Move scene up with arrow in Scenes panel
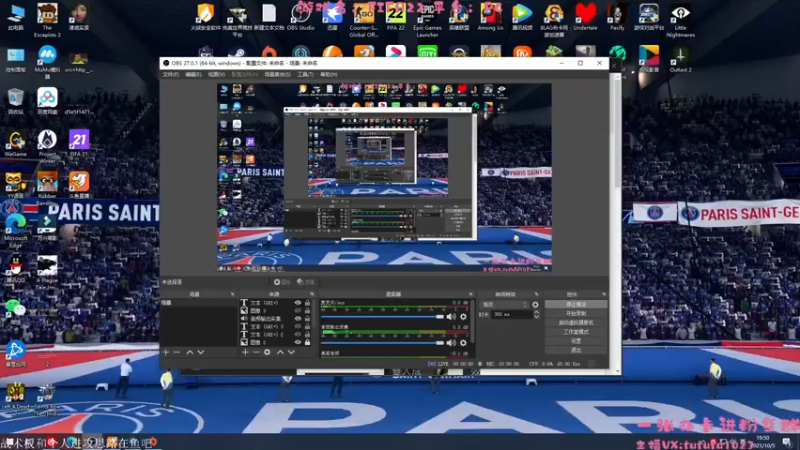Screen dimensions: 800x450 [x=190, y=352]
